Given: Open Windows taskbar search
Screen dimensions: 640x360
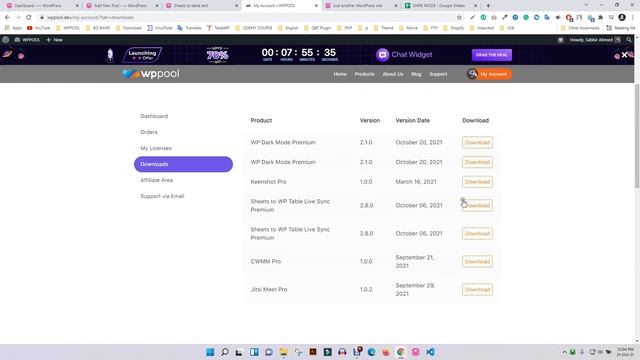Looking at the screenshot, I should (225, 352).
